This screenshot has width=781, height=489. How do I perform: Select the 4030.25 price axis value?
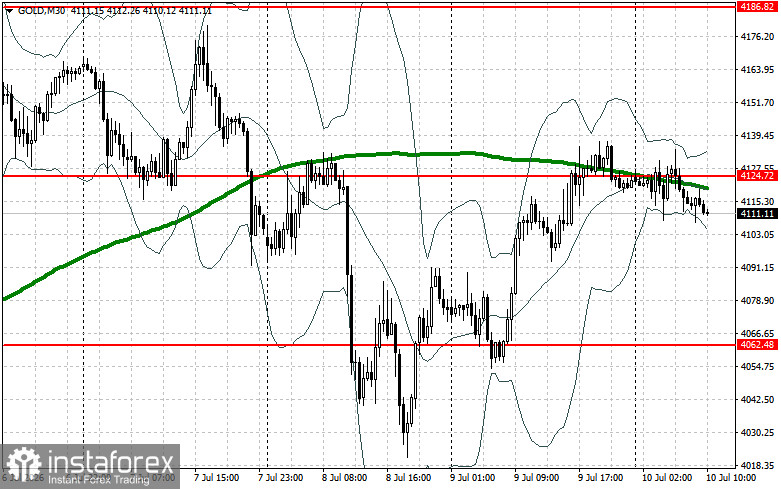(757, 433)
